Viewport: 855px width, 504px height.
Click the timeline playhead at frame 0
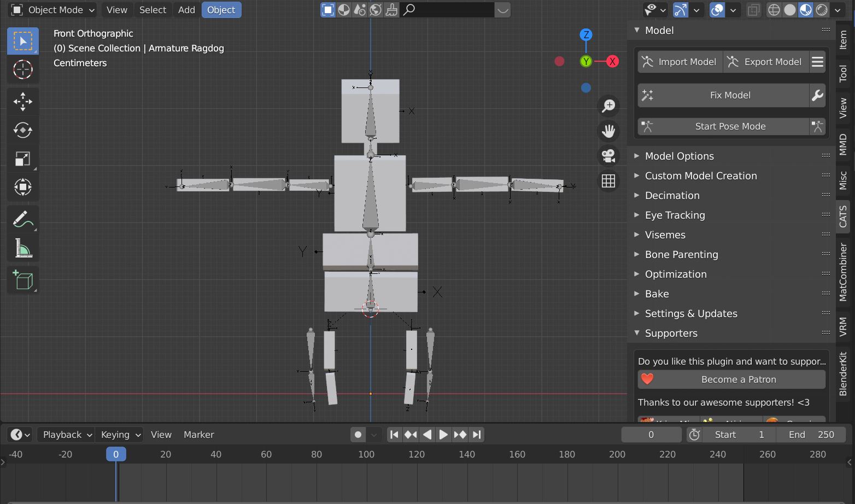116,454
